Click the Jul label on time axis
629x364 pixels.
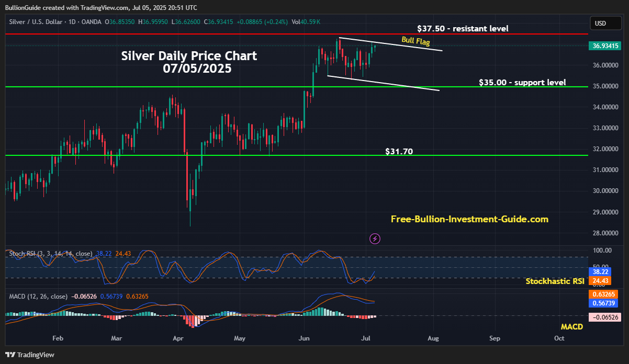click(366, 338)
